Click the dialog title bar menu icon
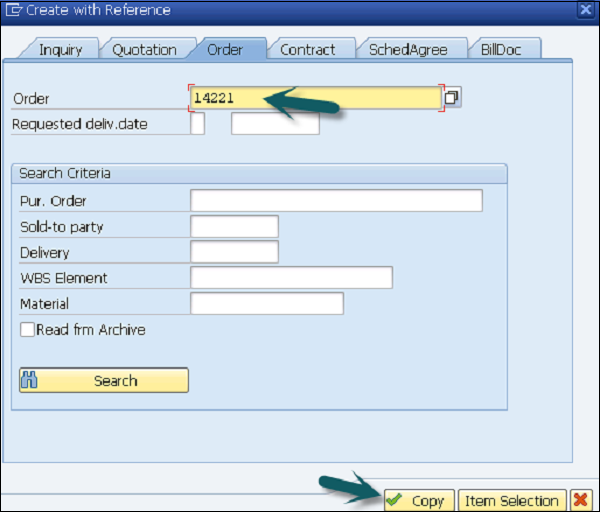The height and width of the screenshot is (512, 600). tap(13, 10)
